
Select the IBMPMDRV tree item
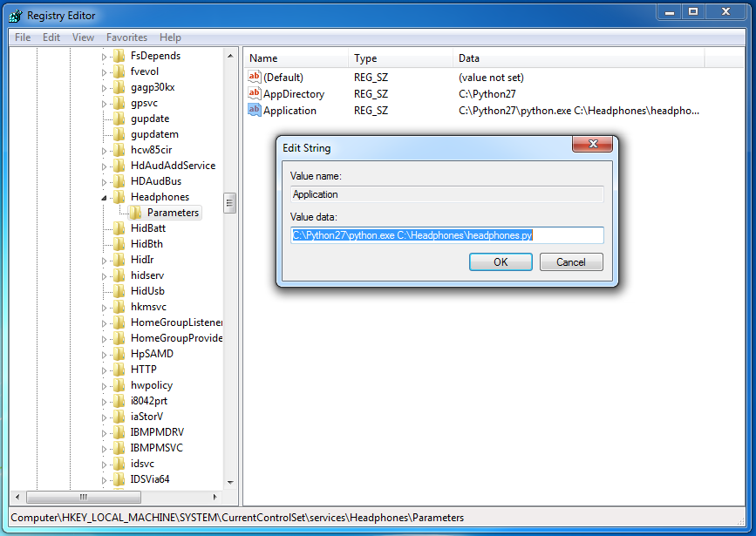157,432
